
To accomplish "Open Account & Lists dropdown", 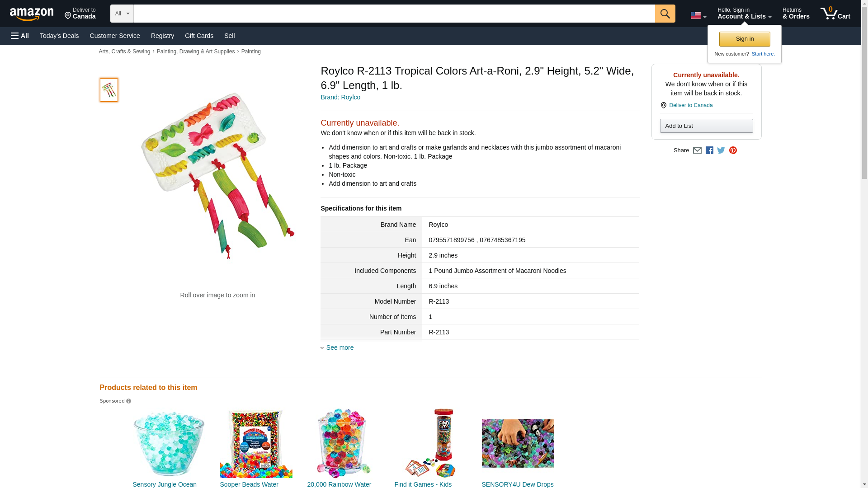I will pos(744,13).
